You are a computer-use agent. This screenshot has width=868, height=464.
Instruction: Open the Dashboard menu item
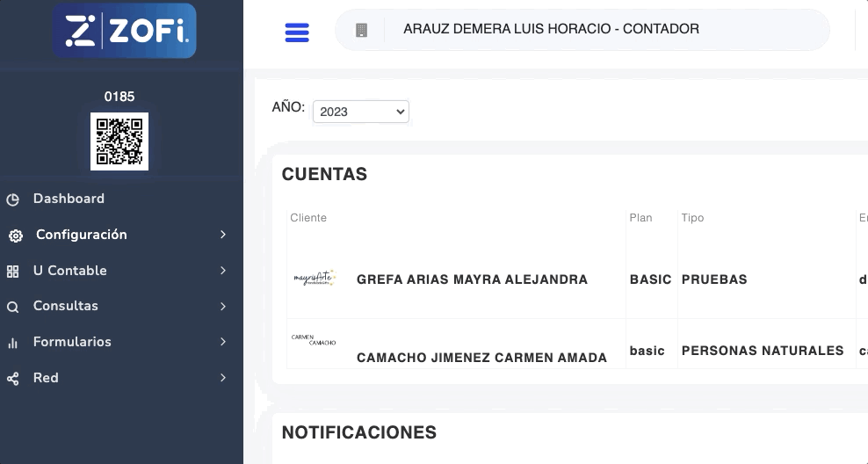click(69, 199)
